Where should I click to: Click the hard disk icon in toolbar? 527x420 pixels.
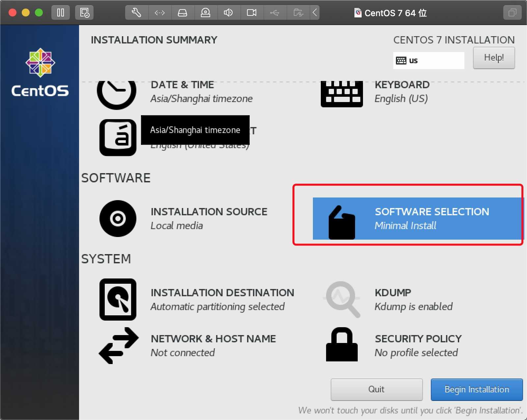pos(182,13)
